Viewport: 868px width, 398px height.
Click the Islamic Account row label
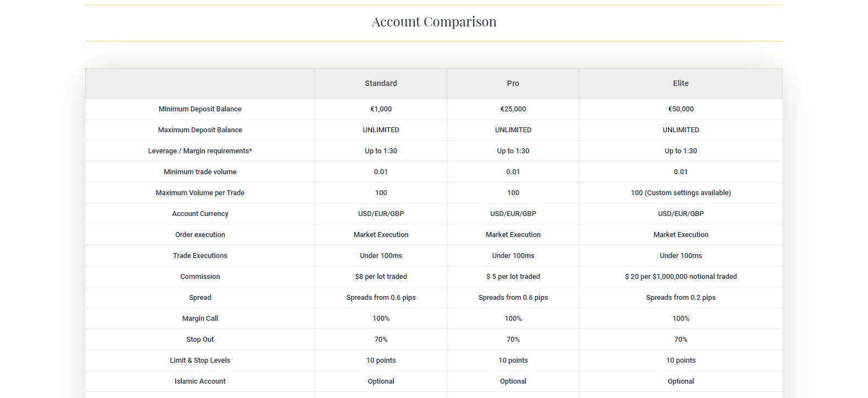[200, 381]
